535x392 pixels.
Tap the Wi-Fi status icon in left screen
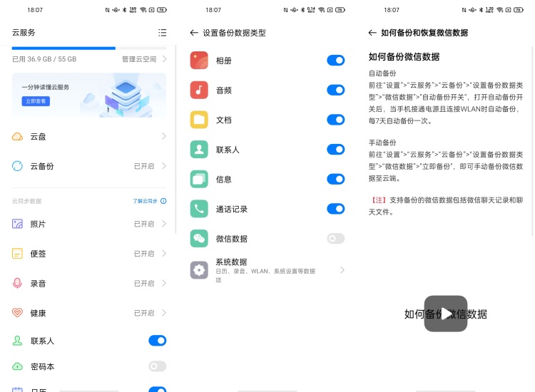[143, 10]
